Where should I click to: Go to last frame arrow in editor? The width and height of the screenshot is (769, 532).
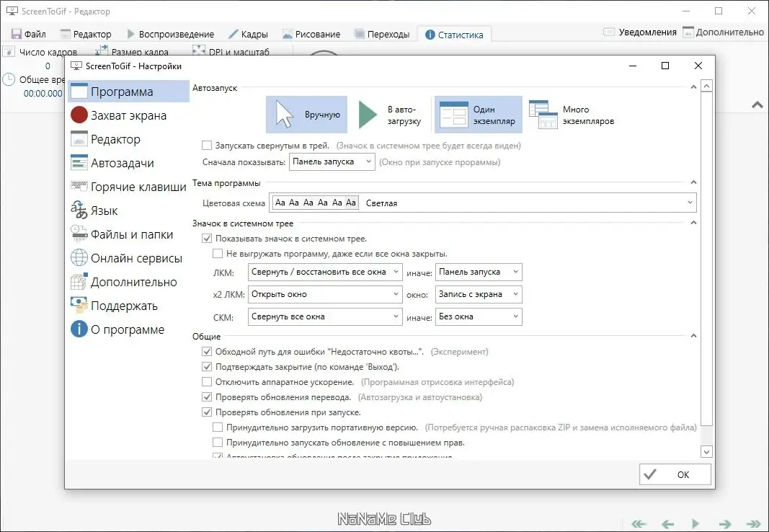click(x=753, y=523)
